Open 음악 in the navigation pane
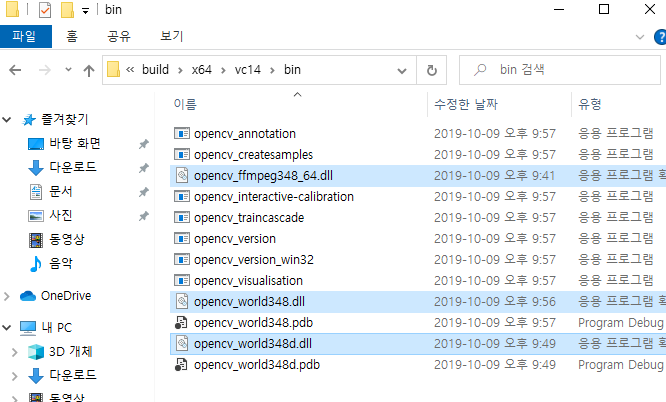This screenshot has height=402, width=666. coord(61,263)
